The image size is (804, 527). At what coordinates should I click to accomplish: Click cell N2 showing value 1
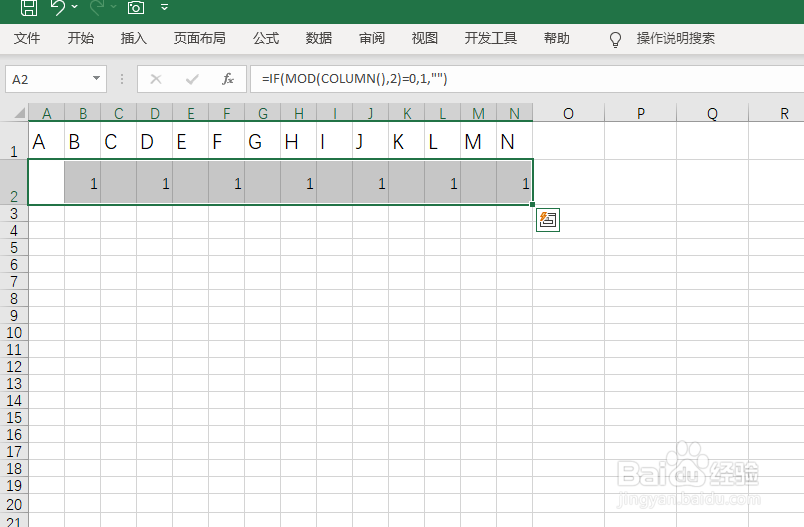515,183
